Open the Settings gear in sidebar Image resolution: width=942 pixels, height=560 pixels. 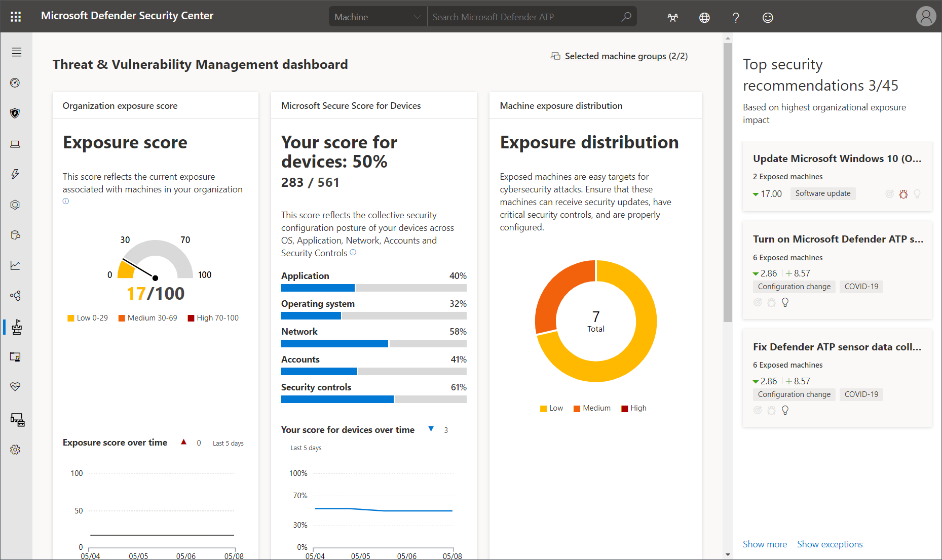(x=15, y=450)
